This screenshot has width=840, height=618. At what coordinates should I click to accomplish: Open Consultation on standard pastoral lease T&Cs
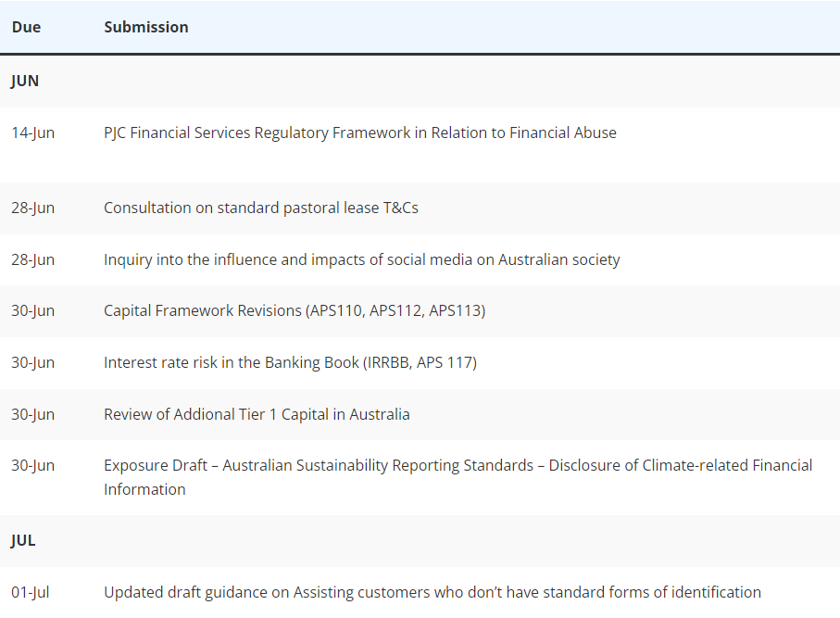261,208
